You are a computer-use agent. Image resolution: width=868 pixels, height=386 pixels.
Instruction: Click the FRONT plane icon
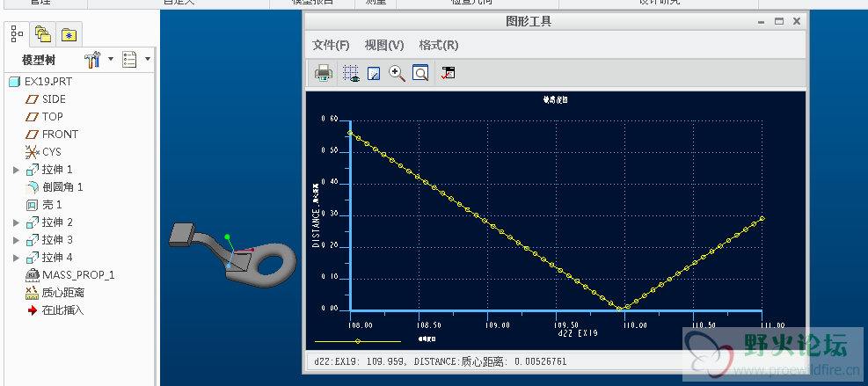[x=33, y=135]
